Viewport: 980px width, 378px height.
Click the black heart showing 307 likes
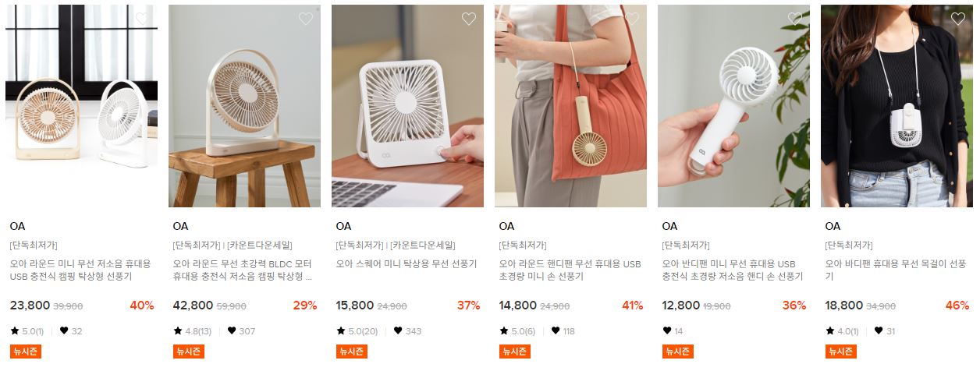(232, 331)
